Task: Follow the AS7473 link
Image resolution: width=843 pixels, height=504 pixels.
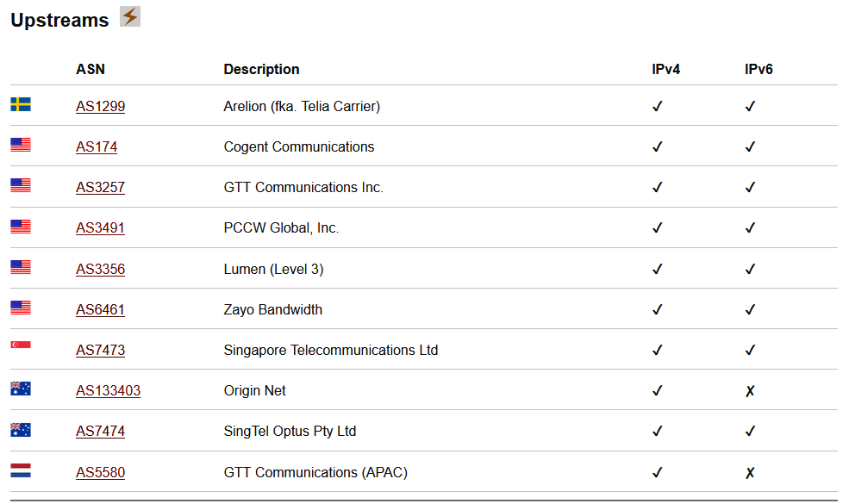Action: point(101,351)
